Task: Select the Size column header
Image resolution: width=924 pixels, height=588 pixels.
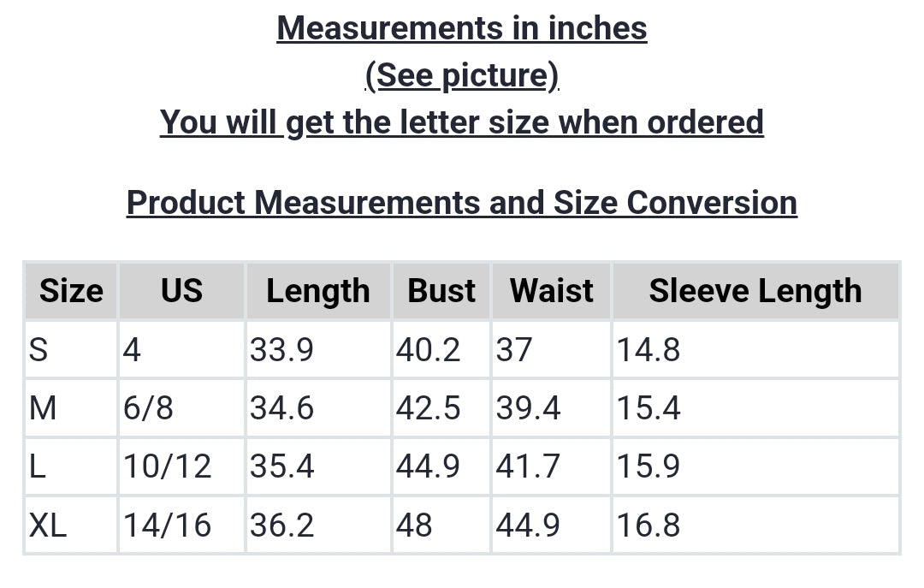Action: pyautogui.click(x=71, y=291)
